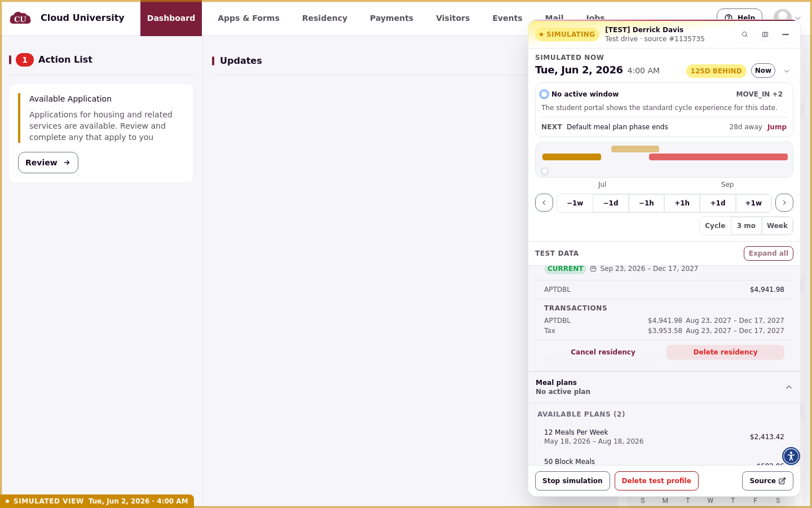This screenshot has width=812, height=508.
Task: Step back one week with −1w
Action: (575, 203)
